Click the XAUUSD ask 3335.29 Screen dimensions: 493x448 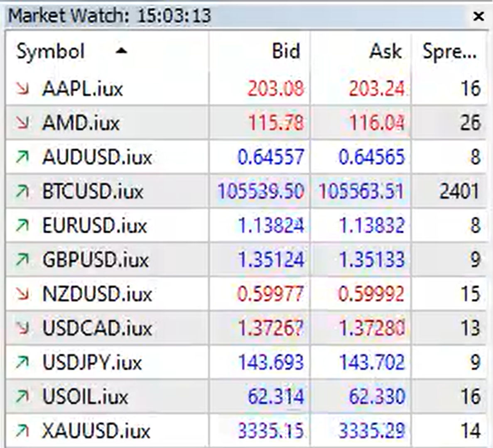click(372, 431)
